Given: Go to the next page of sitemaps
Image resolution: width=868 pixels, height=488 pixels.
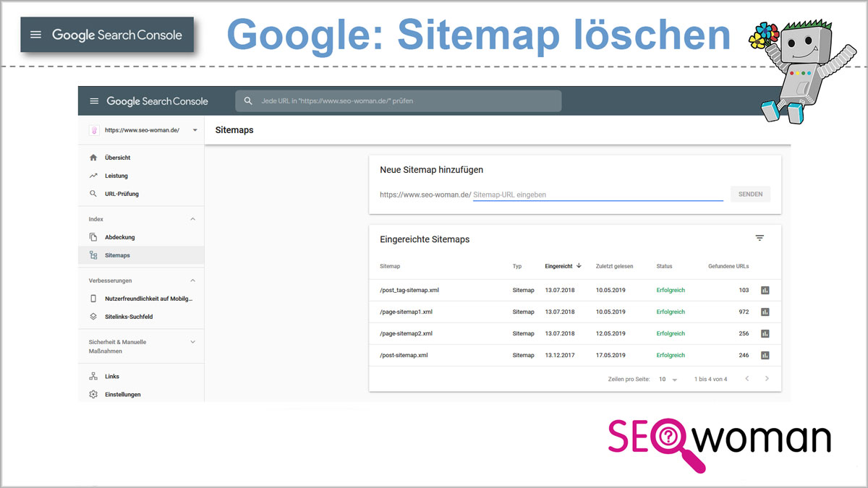Looking at the screenshot, I should (767, 379).
